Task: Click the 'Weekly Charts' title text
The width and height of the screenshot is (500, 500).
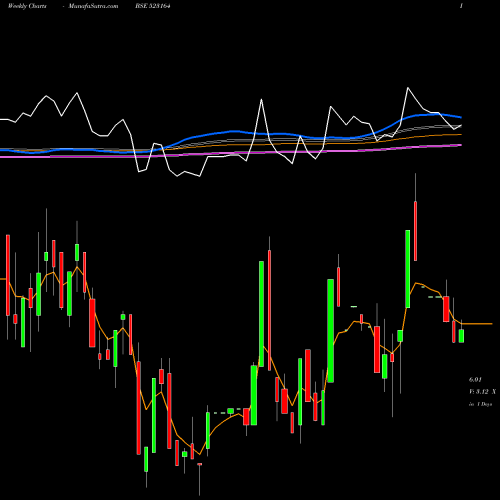Action: click(x=27, y=6)
